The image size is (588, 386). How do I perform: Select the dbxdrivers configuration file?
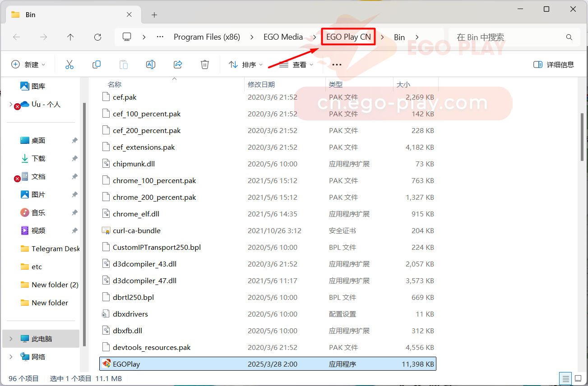[268, 314]
